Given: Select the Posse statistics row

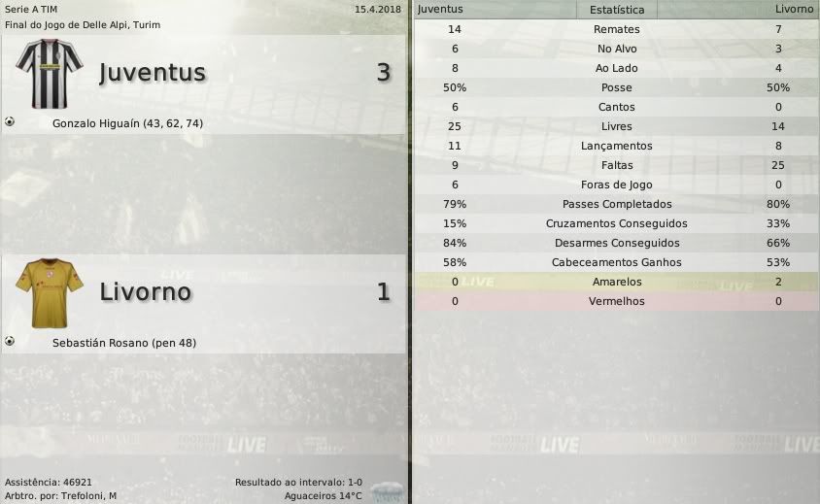Looking at the screenshot, I should click(x=616, y=87).
